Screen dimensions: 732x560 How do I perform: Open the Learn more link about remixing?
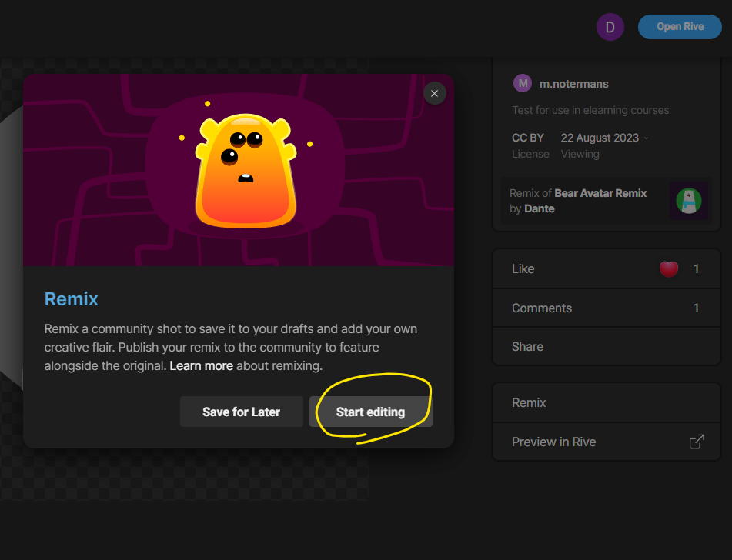pyautogui.click(x=201, y=366)
